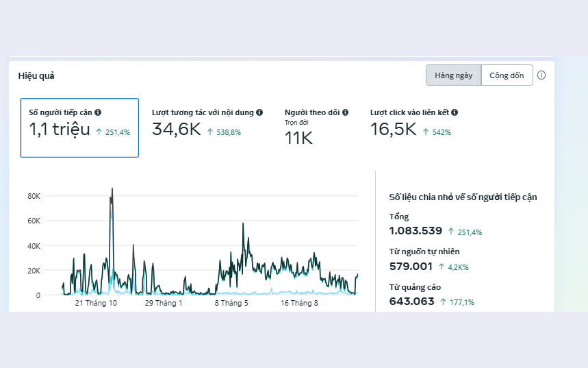Click the 1,1 triệu reach value
The image size is (588, 368).
[60, 130]
